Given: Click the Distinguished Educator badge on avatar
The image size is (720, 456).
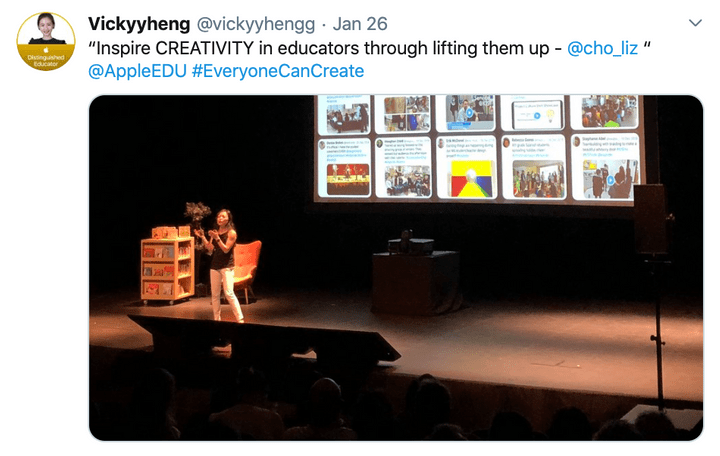Looking at the screenshot, I should coord(45,59).
